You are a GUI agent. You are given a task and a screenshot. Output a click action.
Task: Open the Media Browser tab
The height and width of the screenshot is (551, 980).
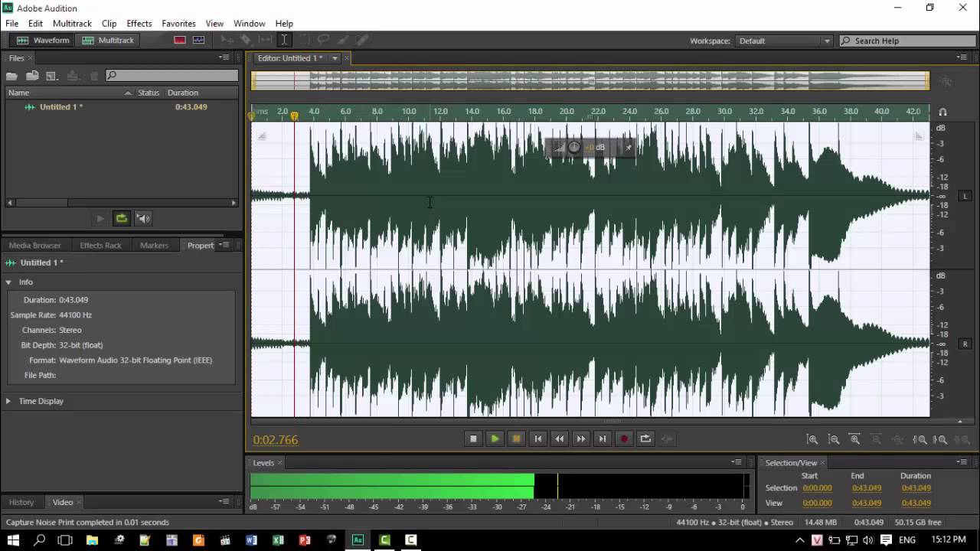35,245
